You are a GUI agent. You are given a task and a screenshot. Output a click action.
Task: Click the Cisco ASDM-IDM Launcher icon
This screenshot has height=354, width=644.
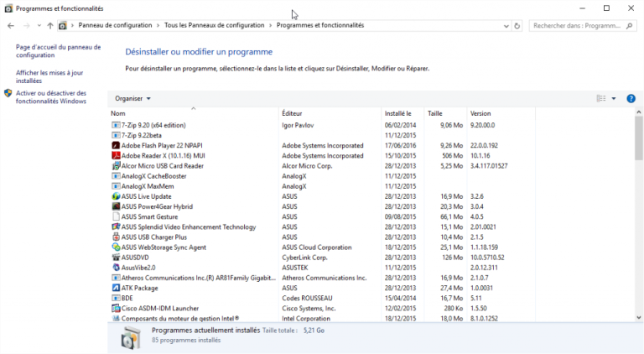[116, 309]
